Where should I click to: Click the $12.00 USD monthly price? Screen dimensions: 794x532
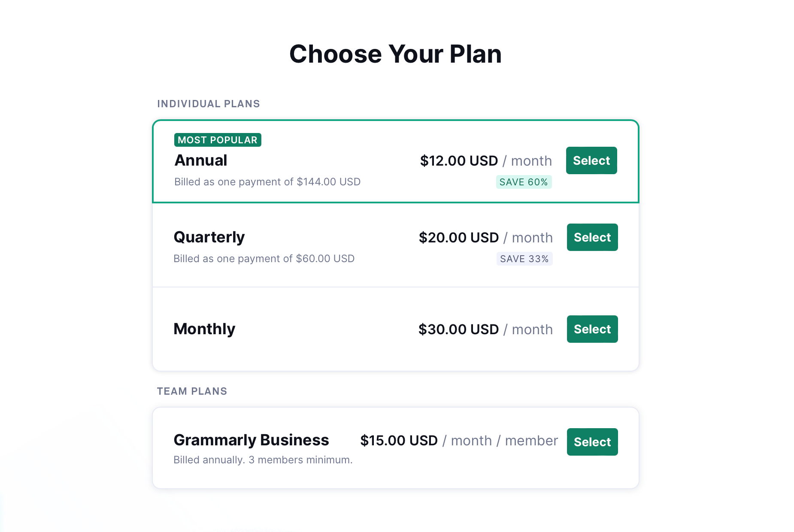pyautogui.click(x=459, y=161)
